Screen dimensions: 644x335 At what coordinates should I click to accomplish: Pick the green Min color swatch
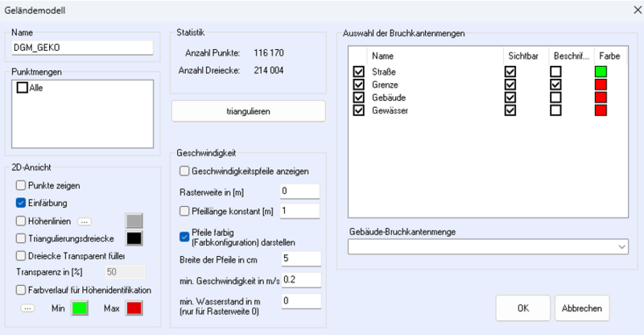[x=80, y=308]
